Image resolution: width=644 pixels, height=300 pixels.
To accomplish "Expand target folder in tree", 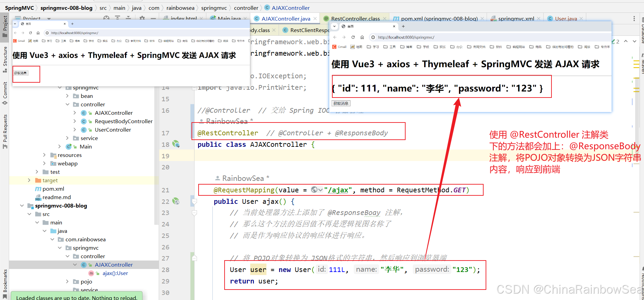I will 29,180.
